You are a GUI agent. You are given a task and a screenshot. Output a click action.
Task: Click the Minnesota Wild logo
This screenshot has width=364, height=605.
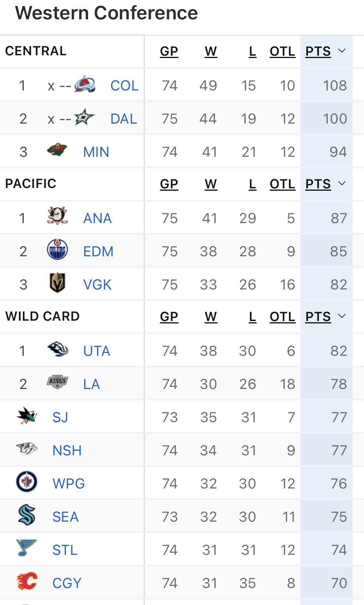coord(57,150)
